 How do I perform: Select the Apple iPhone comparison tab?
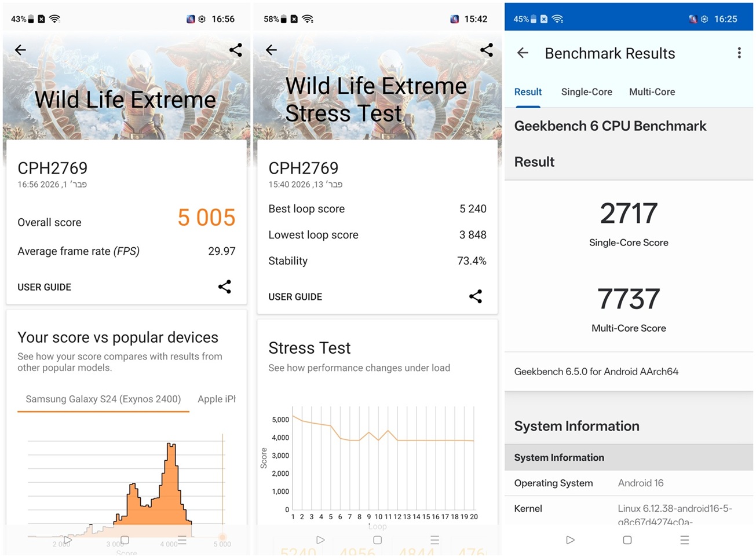coord(217,399)
